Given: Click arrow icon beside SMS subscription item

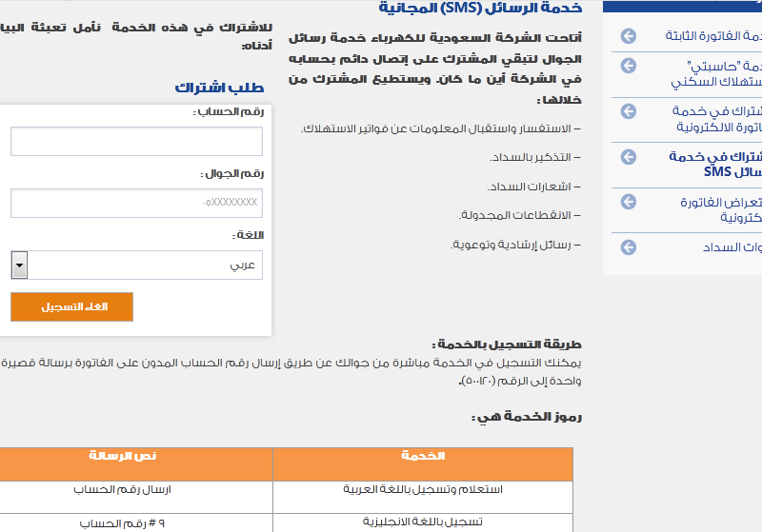Looking at the screenshot, I should pos(629,157).
